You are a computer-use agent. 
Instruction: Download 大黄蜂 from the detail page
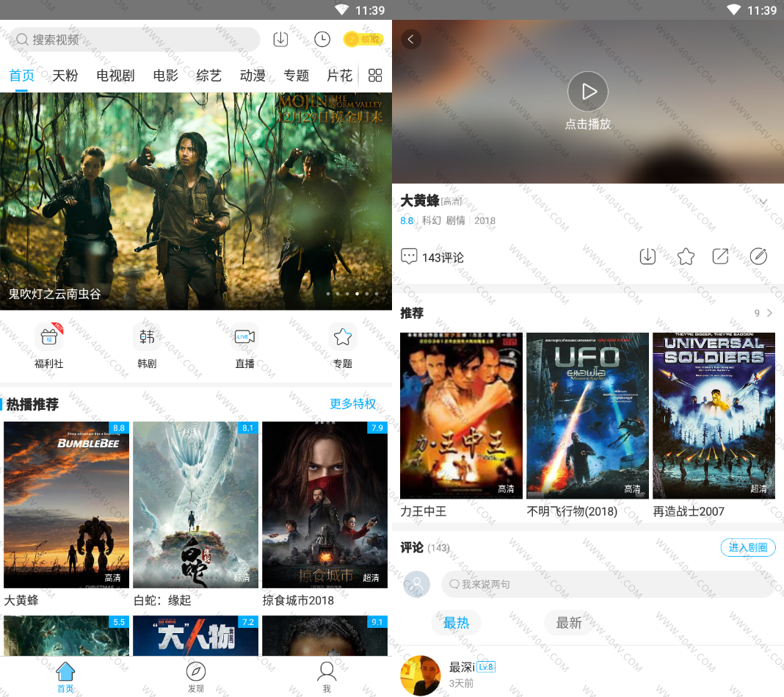pos(647,256)
